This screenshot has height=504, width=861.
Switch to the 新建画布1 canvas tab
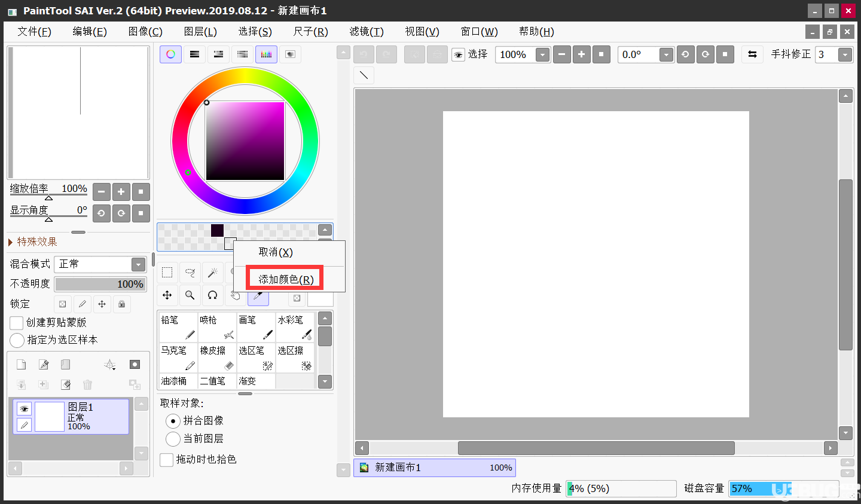point(435,468)
